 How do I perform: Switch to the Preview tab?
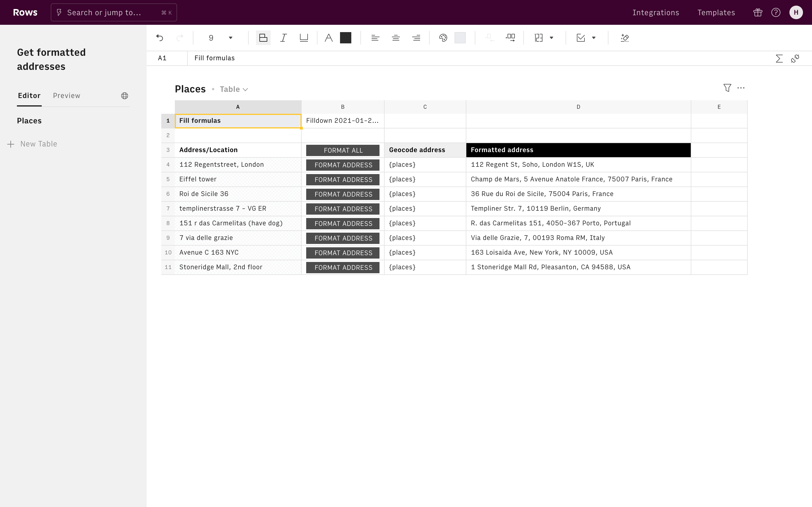point(67,96)
